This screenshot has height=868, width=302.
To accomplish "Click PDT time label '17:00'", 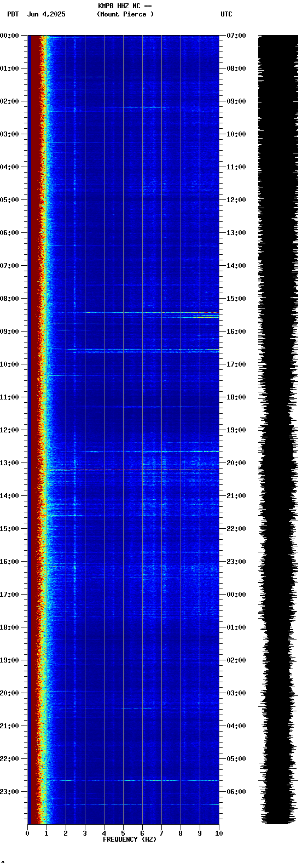I will (x=9, y=595).
